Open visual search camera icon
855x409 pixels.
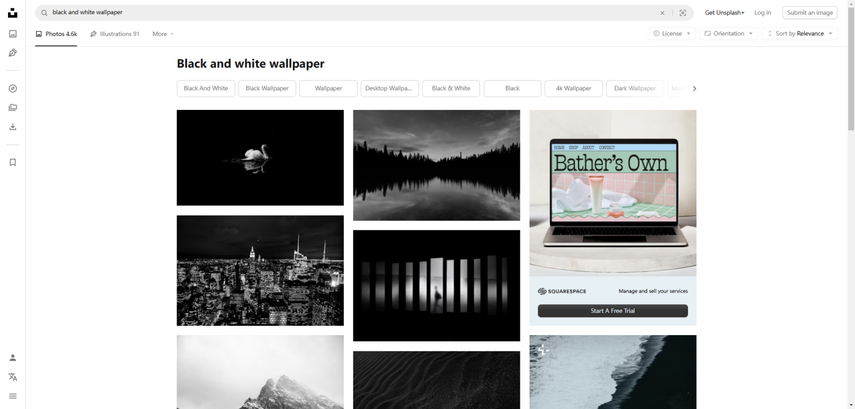[682, 13]
